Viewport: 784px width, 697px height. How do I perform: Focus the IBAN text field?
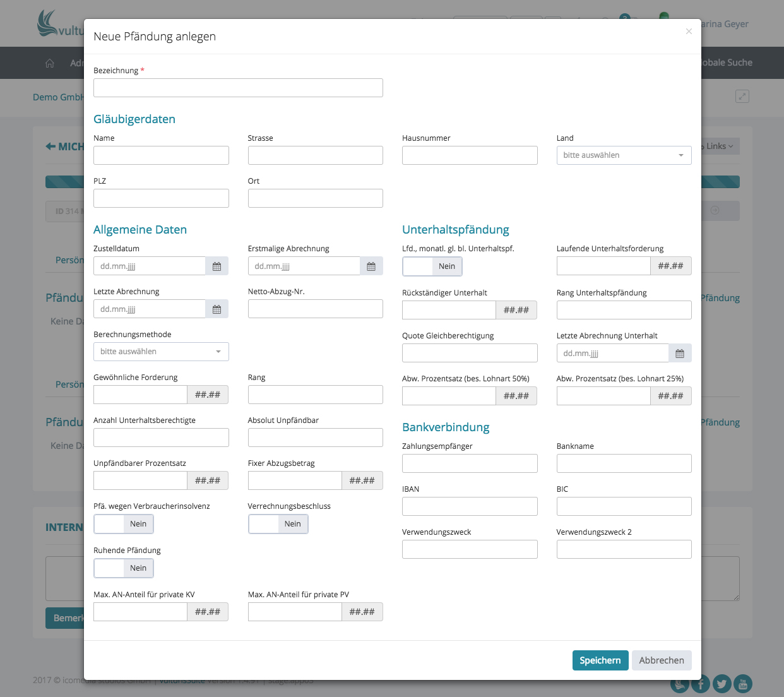(x=470, y=506)
